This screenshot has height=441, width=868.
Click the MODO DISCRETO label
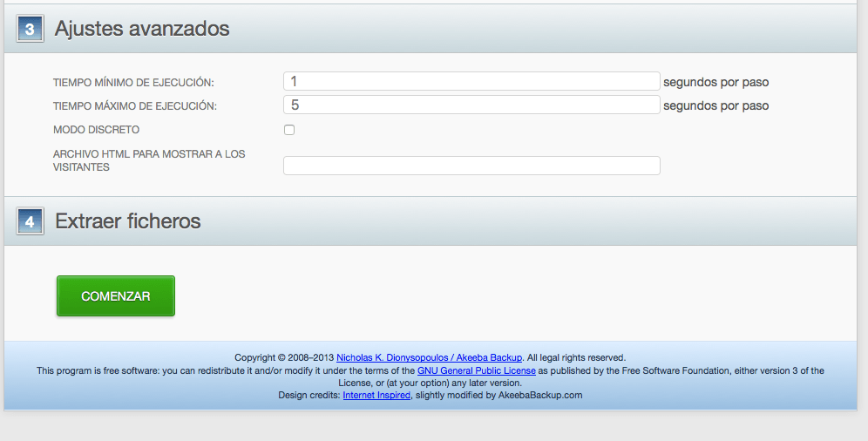[97, 130]
